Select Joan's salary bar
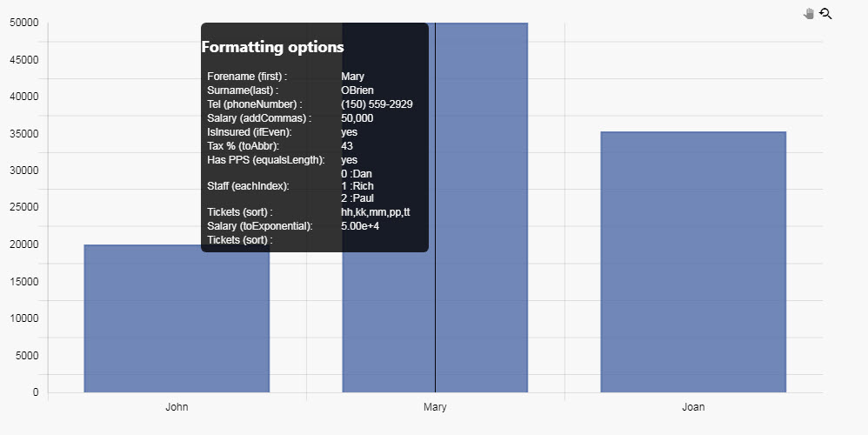The image size is (868, 435). [693, 262]
